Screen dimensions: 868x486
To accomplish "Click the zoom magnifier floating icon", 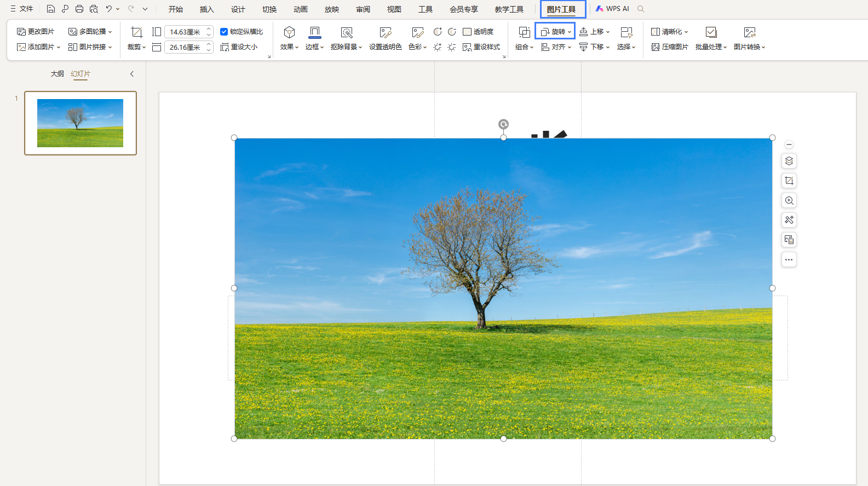I will coord(789,200).
